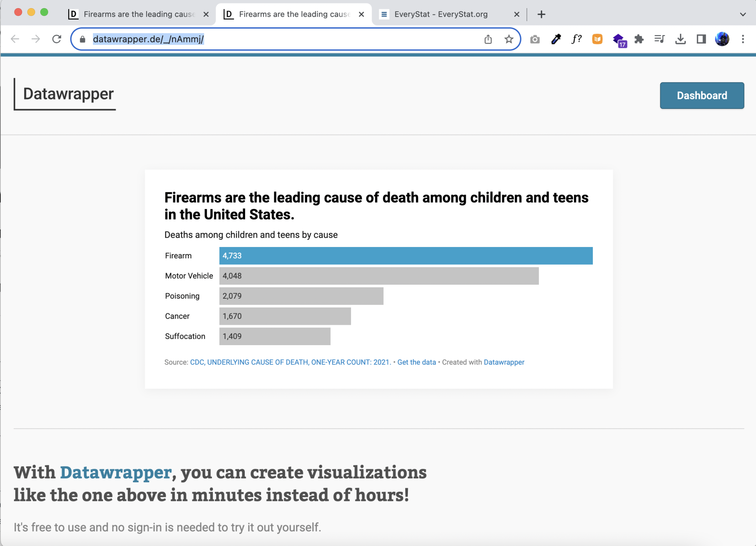
Task: Switch to the first Firearms Datawrapper tab
Action: [139, 14]
